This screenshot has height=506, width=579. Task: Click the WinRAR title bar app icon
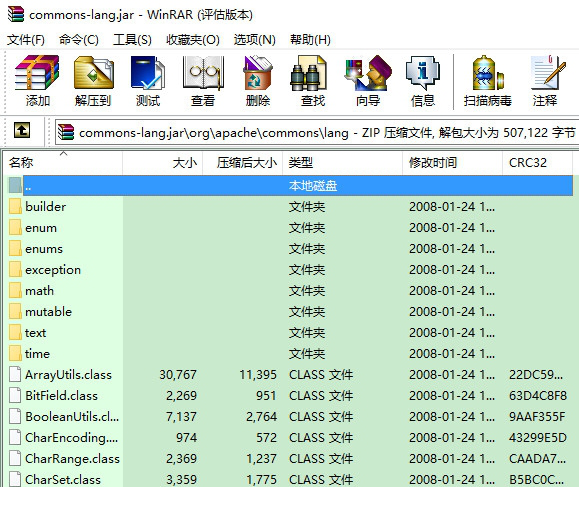[16, 14]
